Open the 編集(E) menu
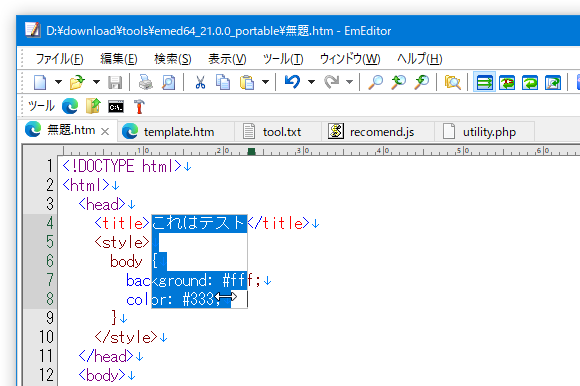580x386 pixels. [119, 59]
